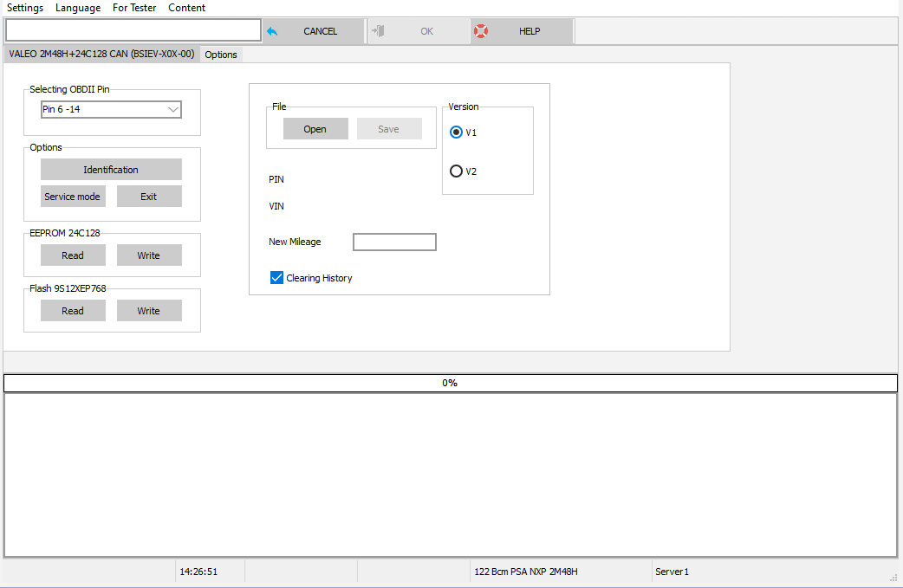Click the OK door icon
This screenshot has width=903, height=588.
377,31
